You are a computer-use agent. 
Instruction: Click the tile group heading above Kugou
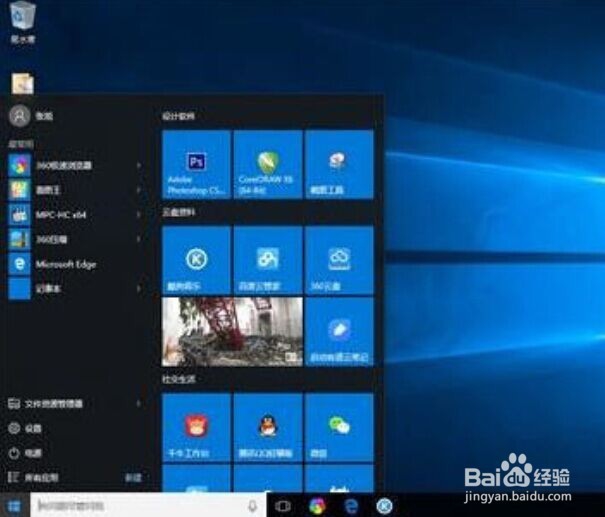[x=179, y=212]
